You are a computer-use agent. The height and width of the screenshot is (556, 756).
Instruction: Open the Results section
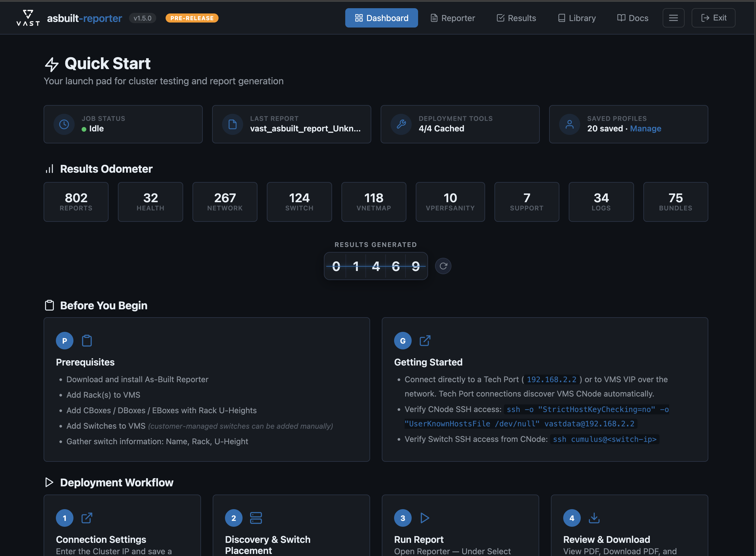coord(516,18)
